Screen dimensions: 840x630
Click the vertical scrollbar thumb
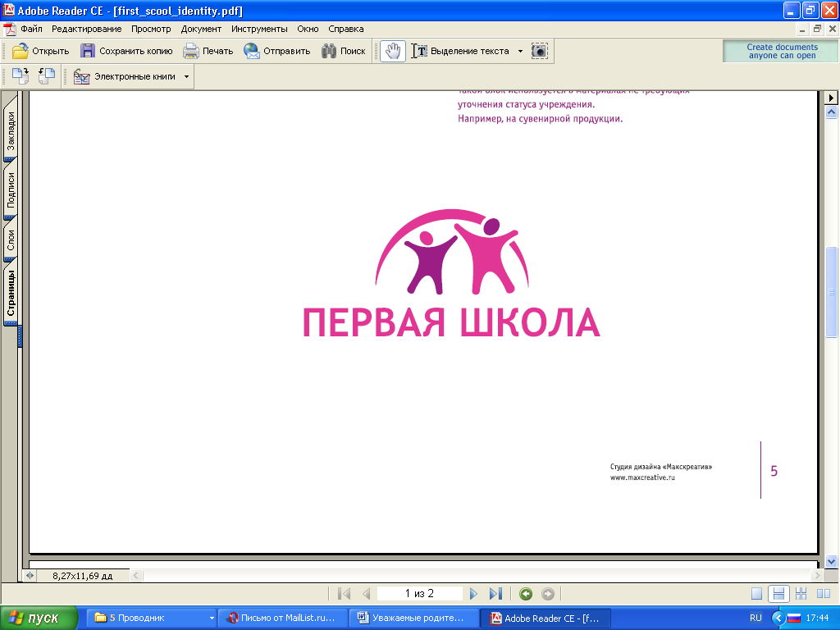click(x=832, y=293)
